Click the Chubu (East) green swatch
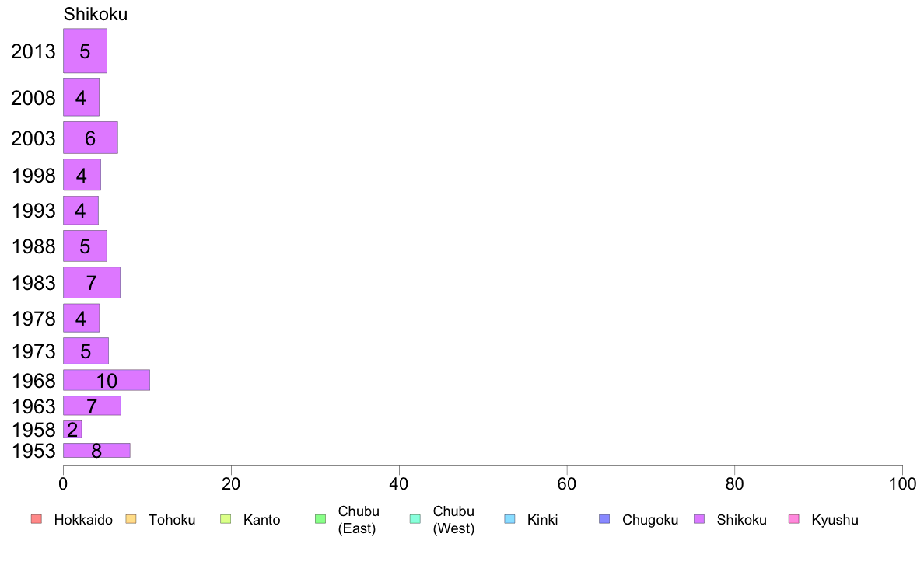The height and width of the screenshot is (572, 924). [x=320, y=519]
